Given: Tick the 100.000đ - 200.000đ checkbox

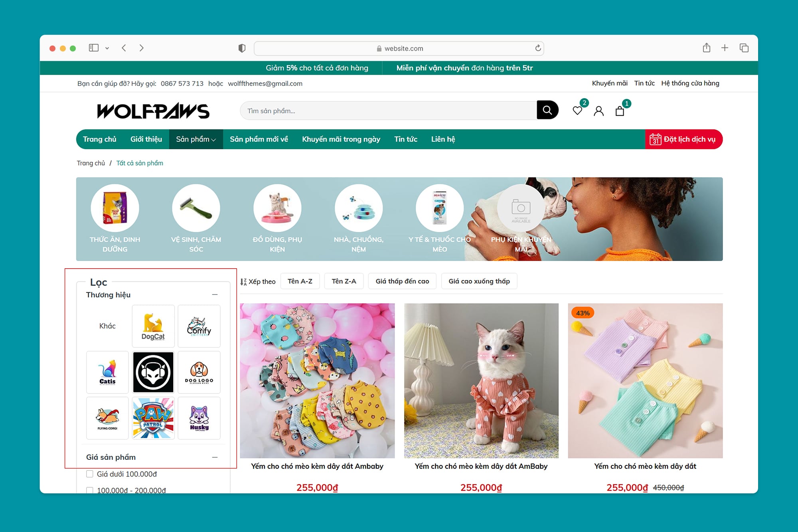Looking at the screenshot, I should tap(90, 490).
